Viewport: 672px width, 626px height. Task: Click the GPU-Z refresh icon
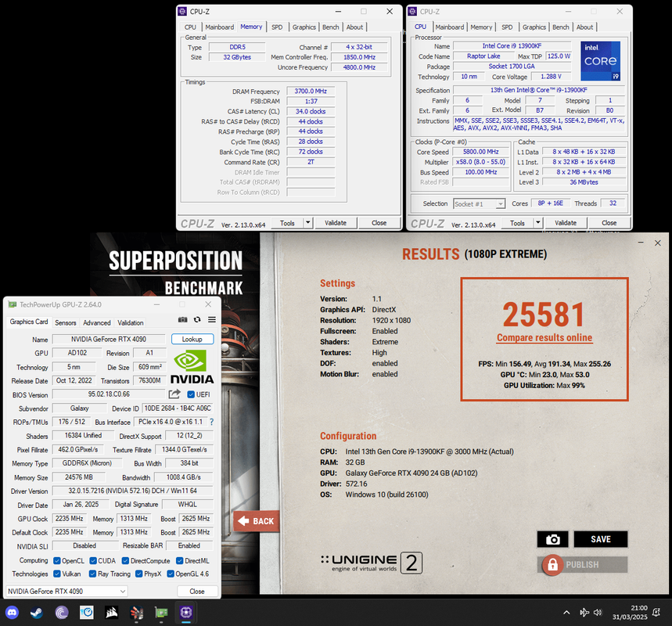point(197,320)
